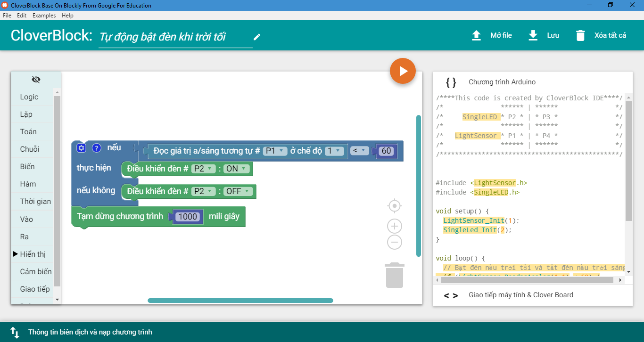The width and height of the screenshot is (644, 342).
Task: Open the Help menu
Action: point(68,16)
